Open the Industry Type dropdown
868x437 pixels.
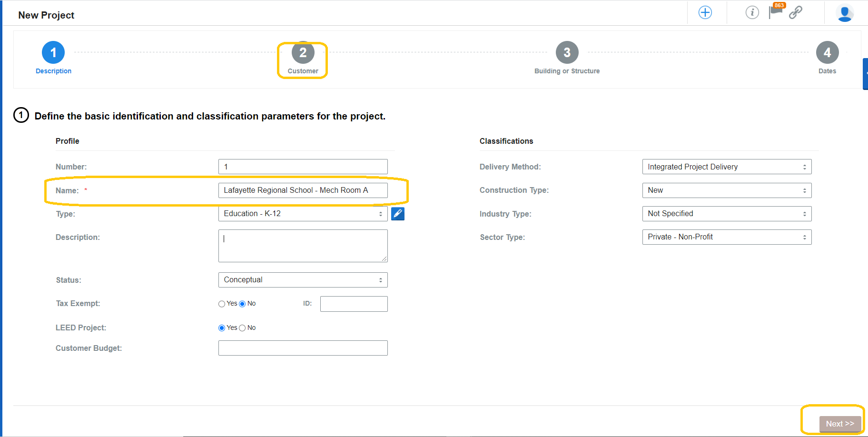coord(727,214)
